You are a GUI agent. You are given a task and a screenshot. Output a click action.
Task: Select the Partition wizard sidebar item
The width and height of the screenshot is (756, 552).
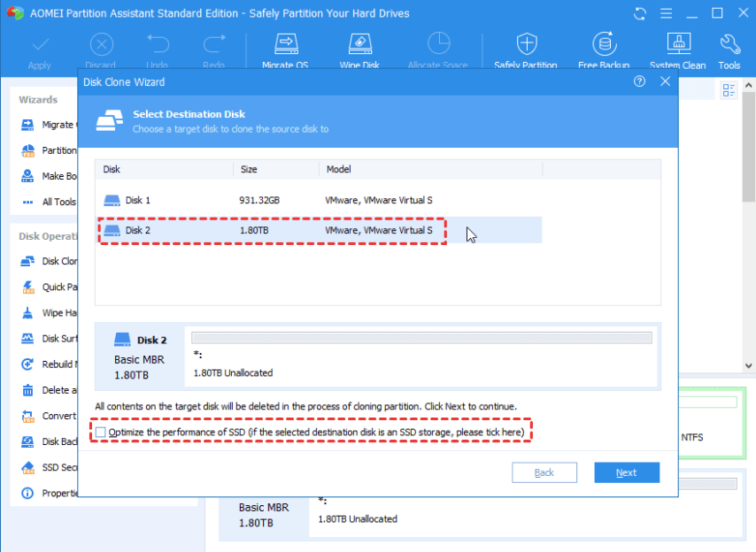coord(48,150)
